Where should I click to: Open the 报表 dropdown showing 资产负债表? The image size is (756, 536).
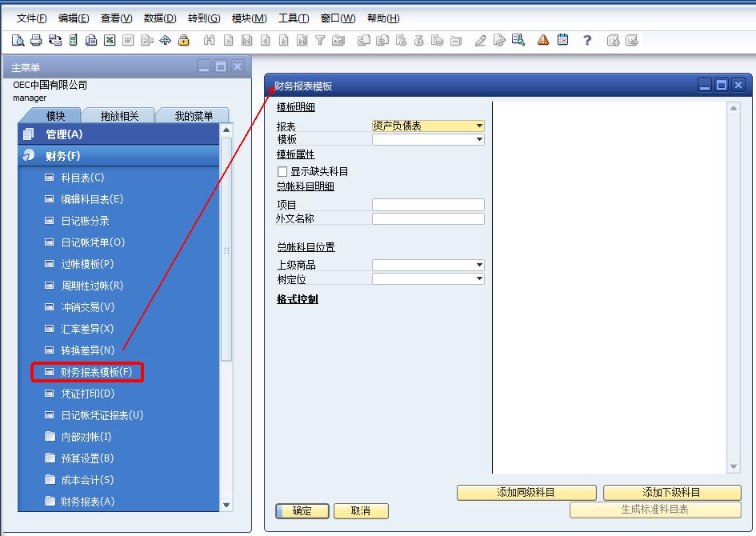click(479, 126)
